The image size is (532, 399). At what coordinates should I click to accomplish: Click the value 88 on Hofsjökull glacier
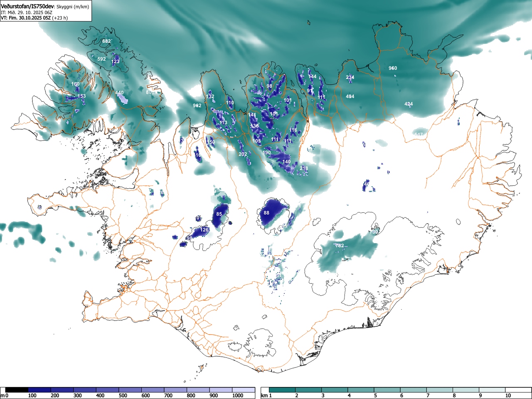[266, 213]
